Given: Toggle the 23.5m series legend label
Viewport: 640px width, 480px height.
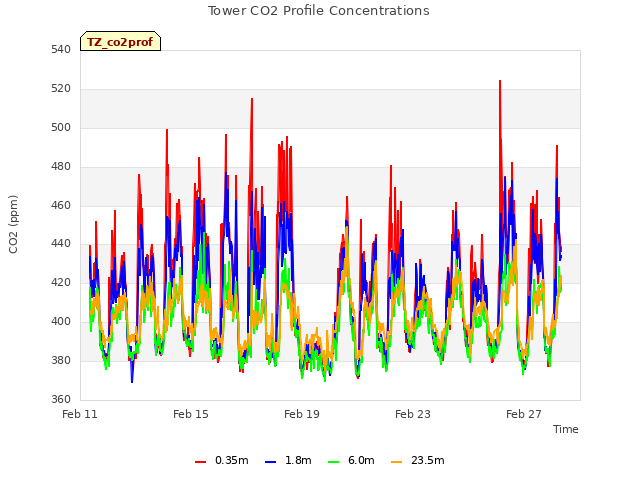Looking at the screenshot, I should [427, 460].
